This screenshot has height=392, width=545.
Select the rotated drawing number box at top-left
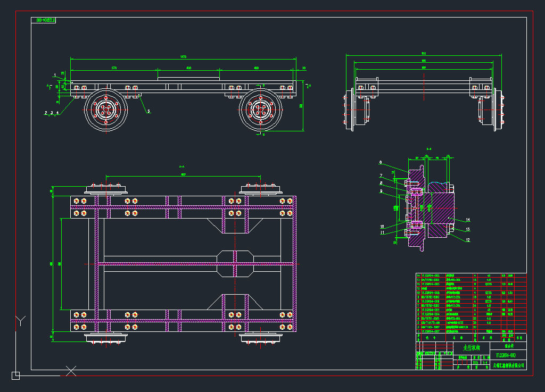(46, 20)
